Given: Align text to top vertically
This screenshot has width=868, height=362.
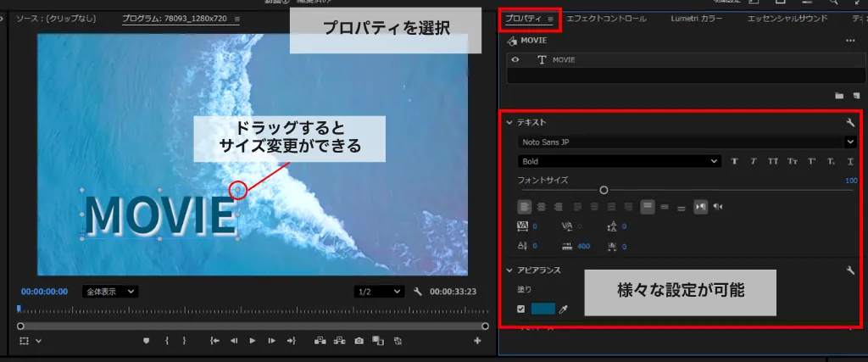Looking at the screenshot, I should coord(647,207).
